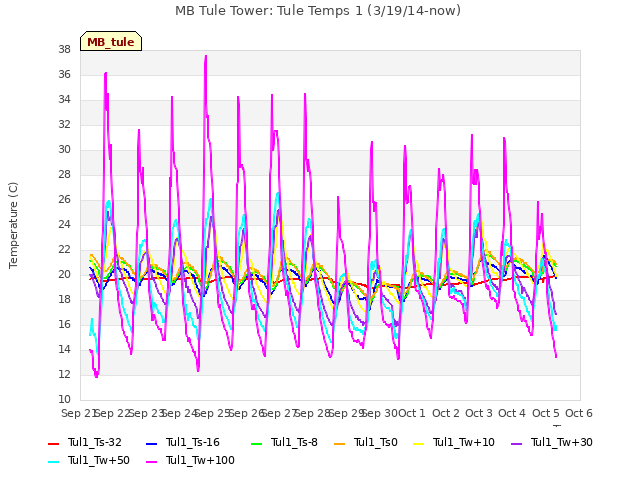Viewport: 640px width, 480px height.
Task: Click the magenta Tul1_Tw+100 legend swatch
Action: tap(151, 461)
